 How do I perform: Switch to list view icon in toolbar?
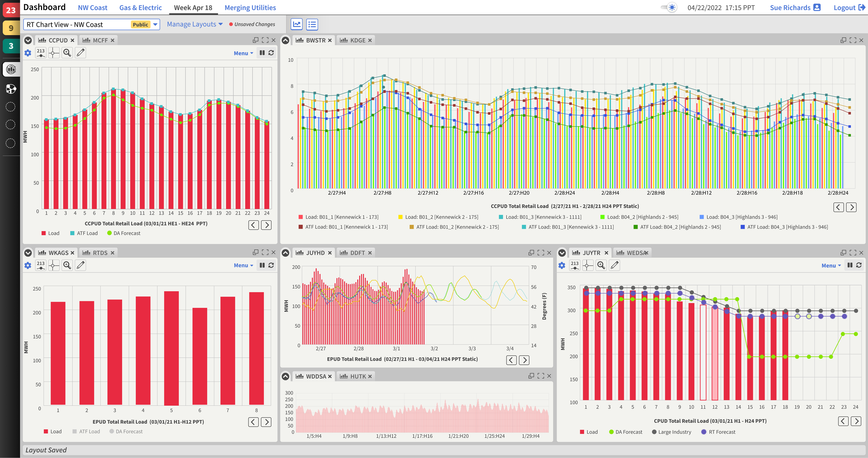pos(312,24)
